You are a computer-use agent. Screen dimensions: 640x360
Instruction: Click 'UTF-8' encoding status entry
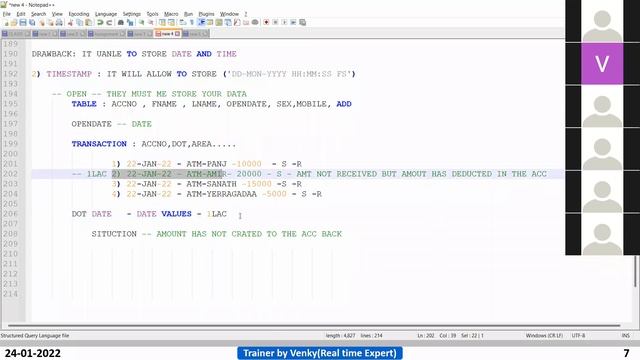pyautogui.click(x=578, y=336)
